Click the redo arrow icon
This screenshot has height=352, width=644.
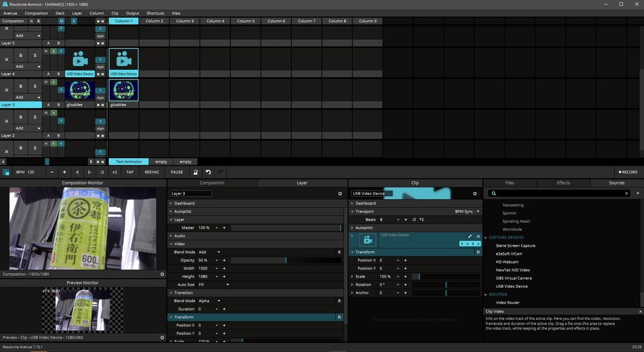pos(221,172)
